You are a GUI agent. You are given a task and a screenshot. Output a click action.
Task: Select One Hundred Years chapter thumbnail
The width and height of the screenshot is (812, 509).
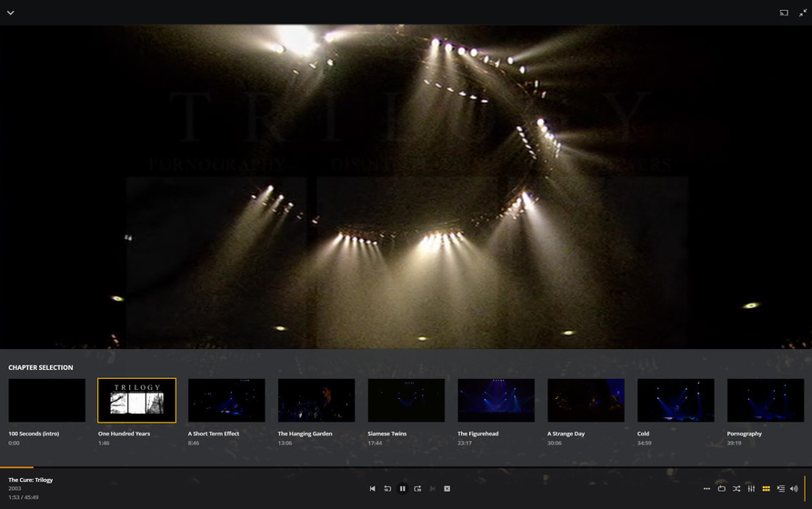pos(136,400)
